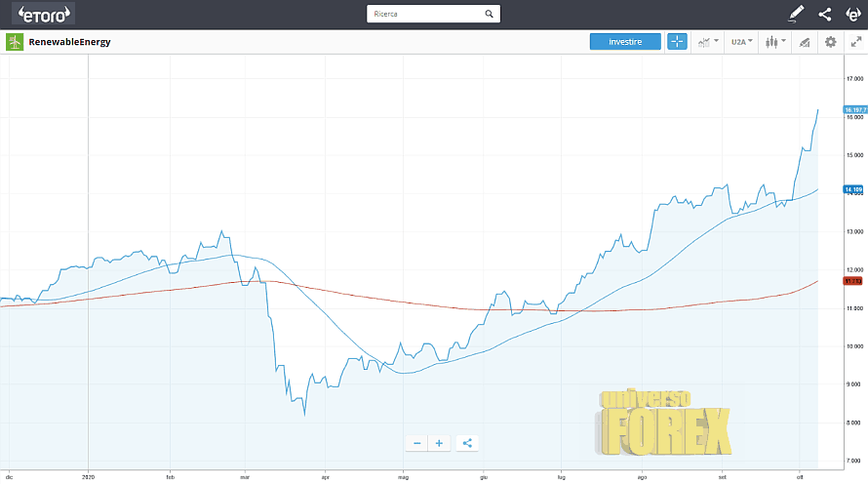Open the drawing tools icon

tap(805, 42)
